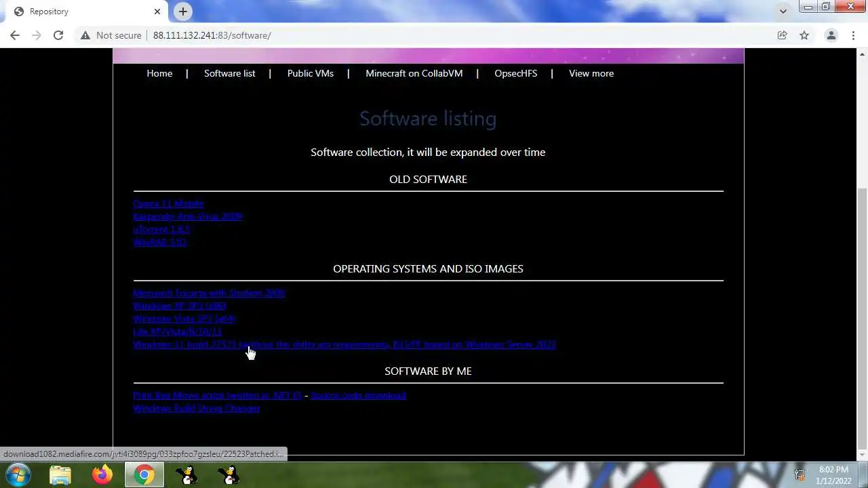Click the Show desktop strip
Image resolution: width=868 pixels, height=488 pixels.
coord(863,475)
